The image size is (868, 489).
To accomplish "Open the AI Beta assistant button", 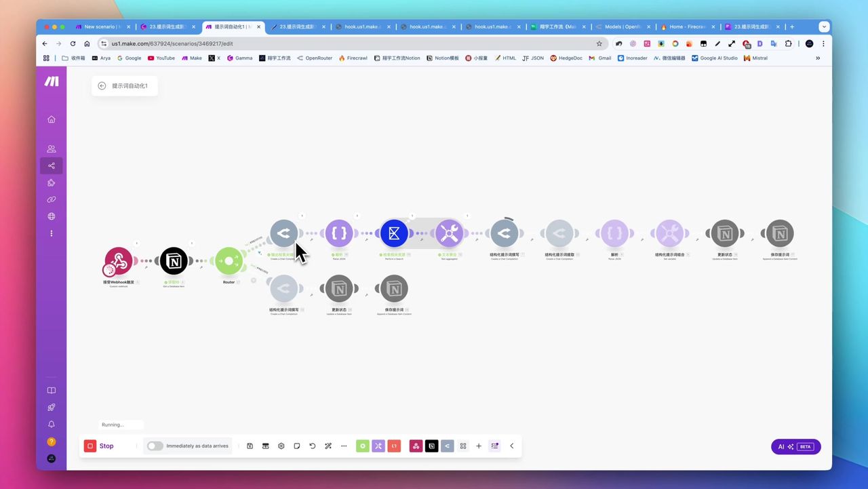I will pyautogui.click(x=795, y=447).
